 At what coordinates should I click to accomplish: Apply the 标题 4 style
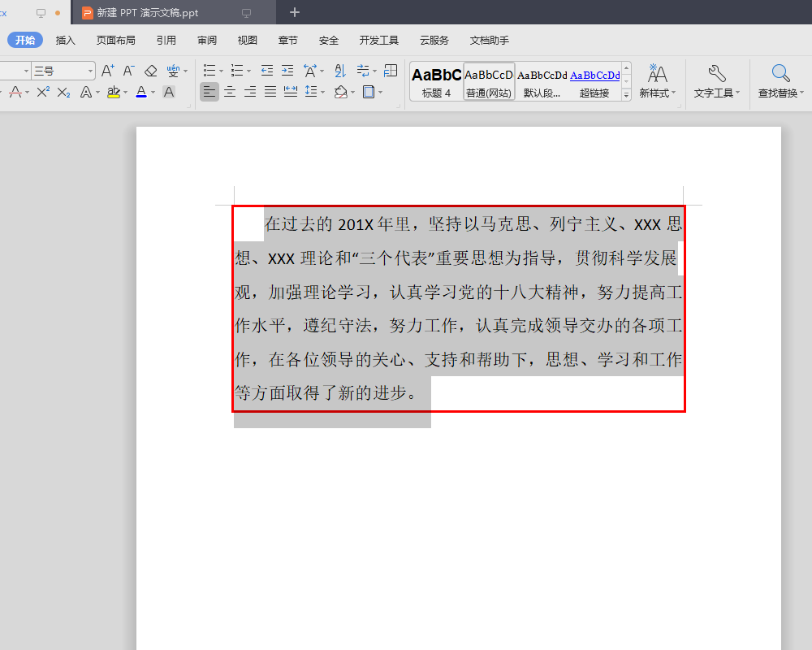point(437,81)
